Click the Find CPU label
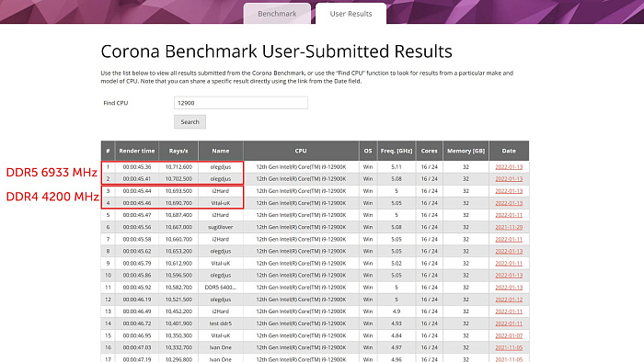The height and width of the screenshot is (362, 644). pyautogui.click(x=115, y=103)
